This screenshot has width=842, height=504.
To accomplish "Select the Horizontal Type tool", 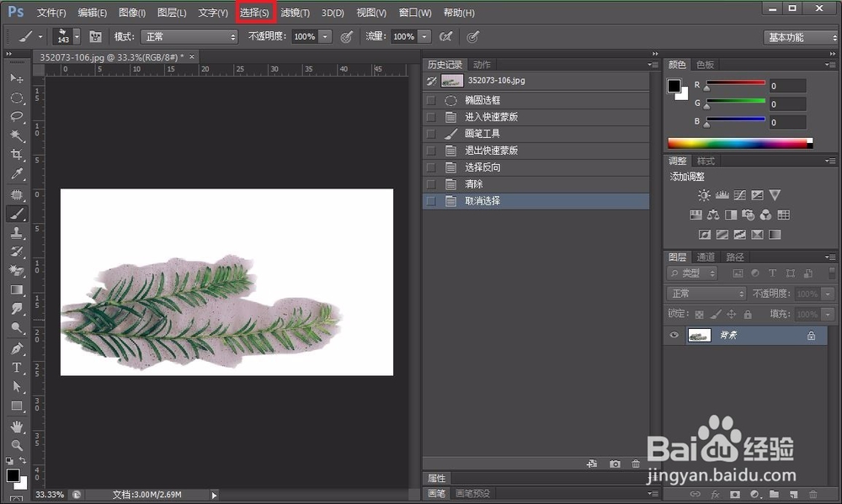I will (x=17, y=368).
